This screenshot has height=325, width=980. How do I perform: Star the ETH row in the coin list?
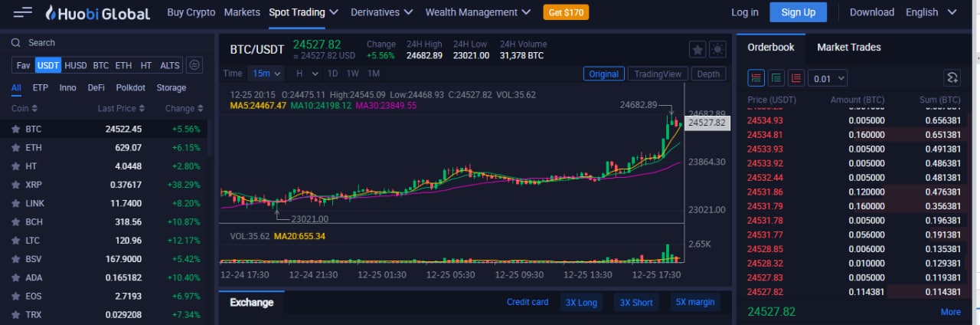(x=15, y=147)
